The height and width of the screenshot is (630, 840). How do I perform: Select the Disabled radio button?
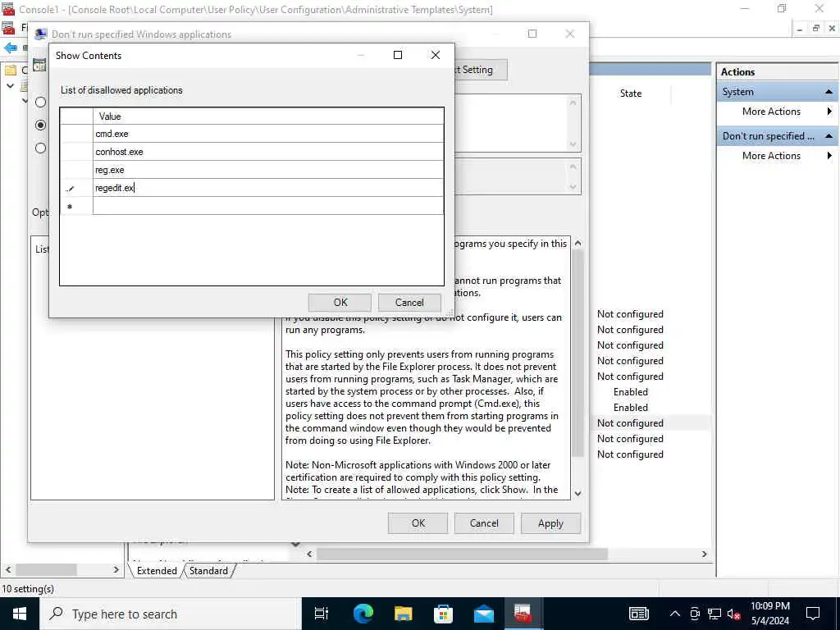(41, 148)
